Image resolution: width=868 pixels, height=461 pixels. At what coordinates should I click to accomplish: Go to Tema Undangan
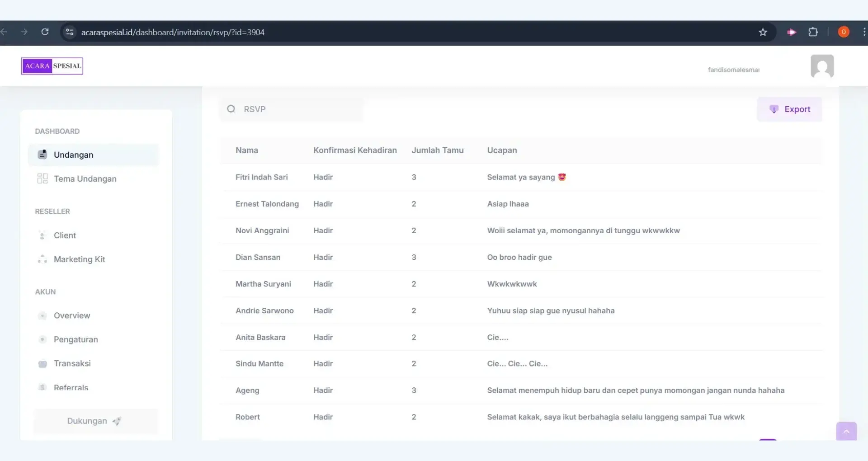click(x=85, y=179)
